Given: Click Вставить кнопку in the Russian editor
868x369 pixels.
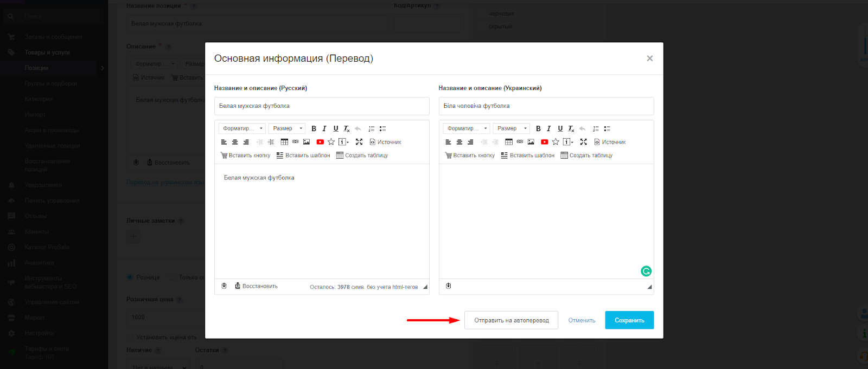Looking at the screenshot, I should click(245, 156).
